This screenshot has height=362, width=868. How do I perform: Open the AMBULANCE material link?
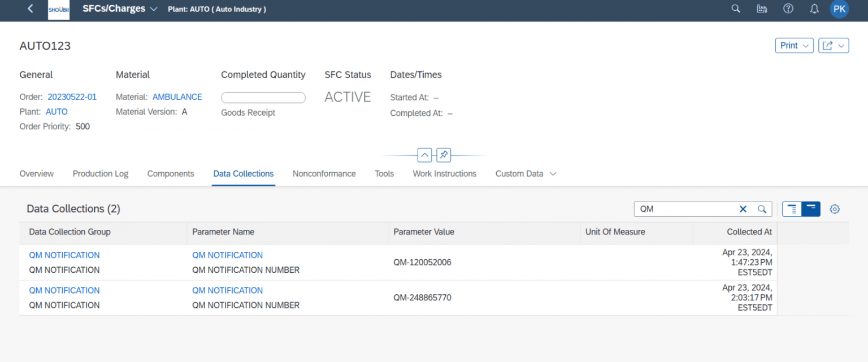177,97
